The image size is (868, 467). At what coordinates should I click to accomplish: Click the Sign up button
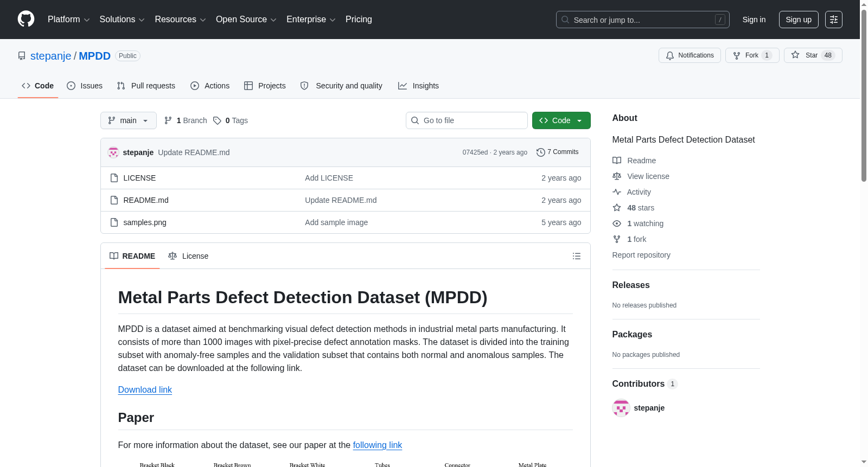coord(799,20)
